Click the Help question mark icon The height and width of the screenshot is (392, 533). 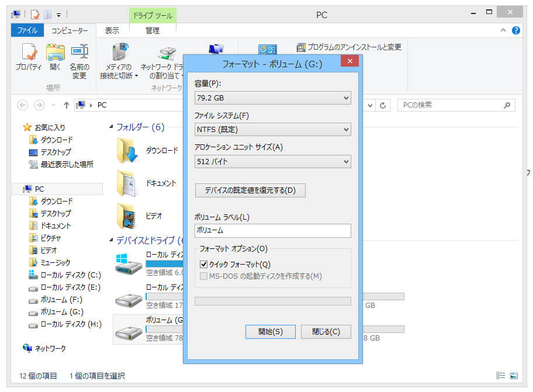[x=515, y=30]
